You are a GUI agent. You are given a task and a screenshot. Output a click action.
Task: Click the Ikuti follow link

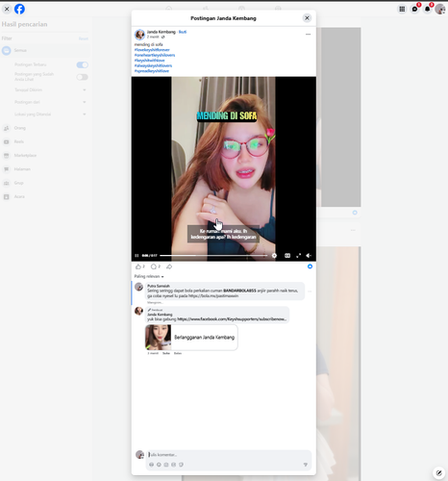pos(183,32)
